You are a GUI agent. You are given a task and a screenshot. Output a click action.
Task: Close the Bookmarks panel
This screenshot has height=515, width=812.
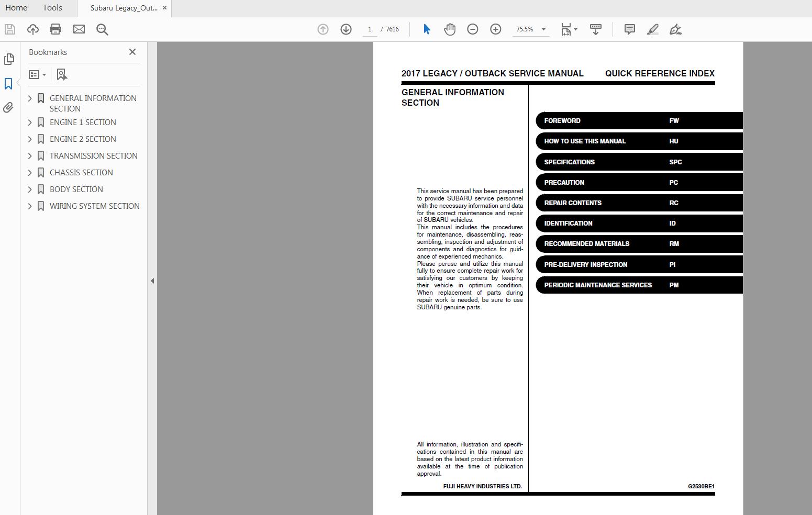(132, 52)
